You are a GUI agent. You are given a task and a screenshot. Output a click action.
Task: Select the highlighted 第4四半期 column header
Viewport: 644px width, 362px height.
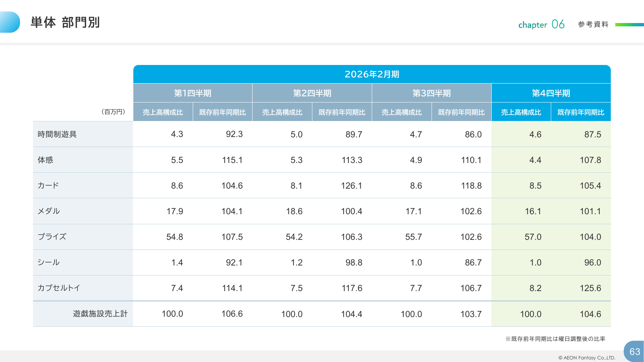[x=551, y=93]
